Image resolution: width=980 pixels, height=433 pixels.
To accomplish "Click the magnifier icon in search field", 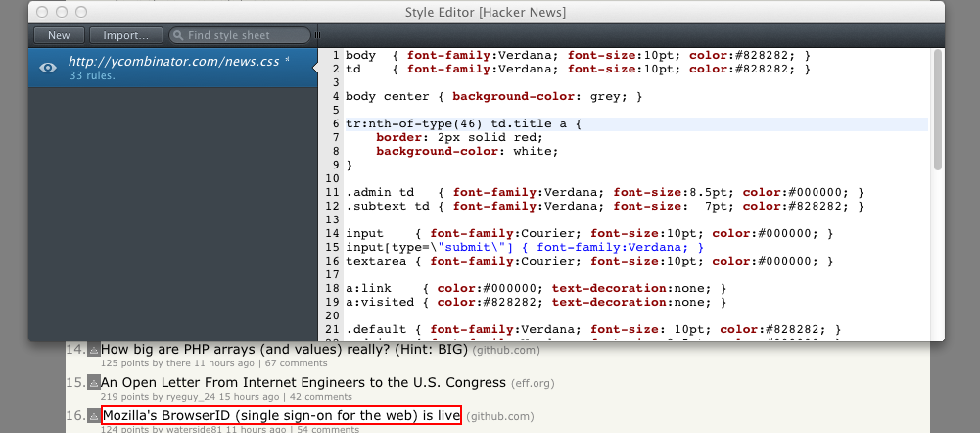I will click(178, 35).
